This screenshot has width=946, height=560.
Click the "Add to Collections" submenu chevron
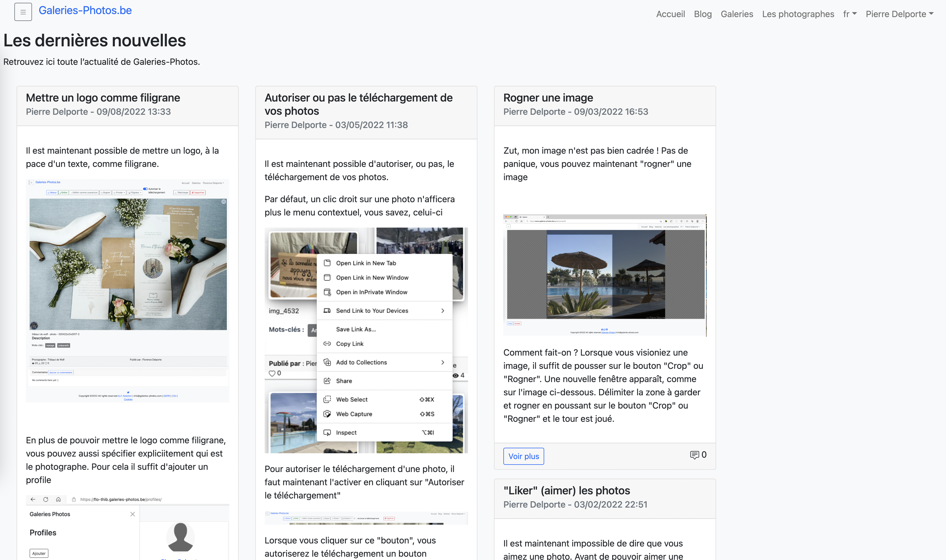click(x=443, y=362)
